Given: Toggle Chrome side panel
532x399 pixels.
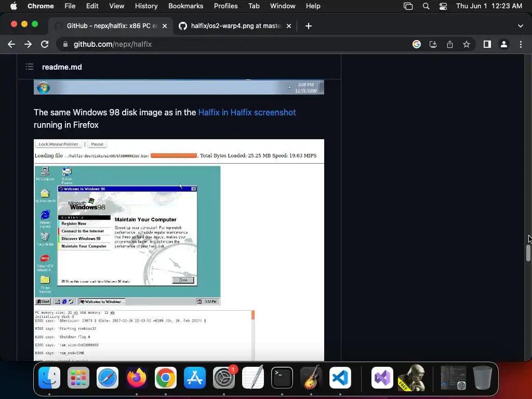Looking at the screenshot, I should 487,45.
